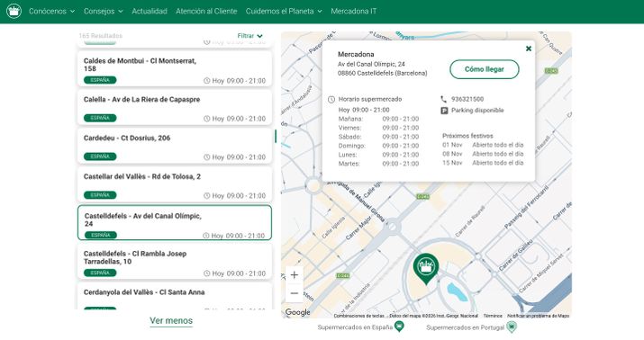Image resolution: width=644 pixels, height=340 pixels.
Task: Click the phone icon in popup
Action: click(x=443, y=99)
